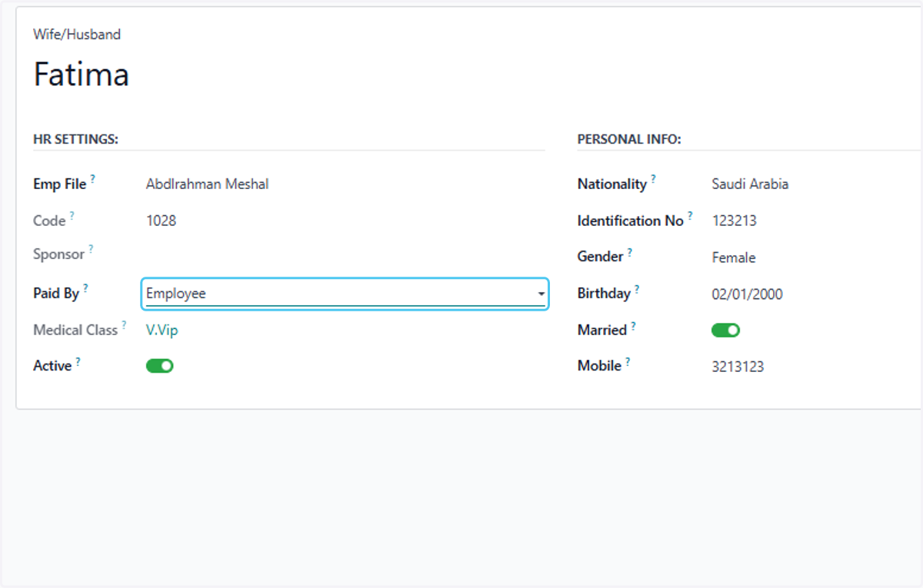Click the help icon next to Sponsor

point(91,249)
